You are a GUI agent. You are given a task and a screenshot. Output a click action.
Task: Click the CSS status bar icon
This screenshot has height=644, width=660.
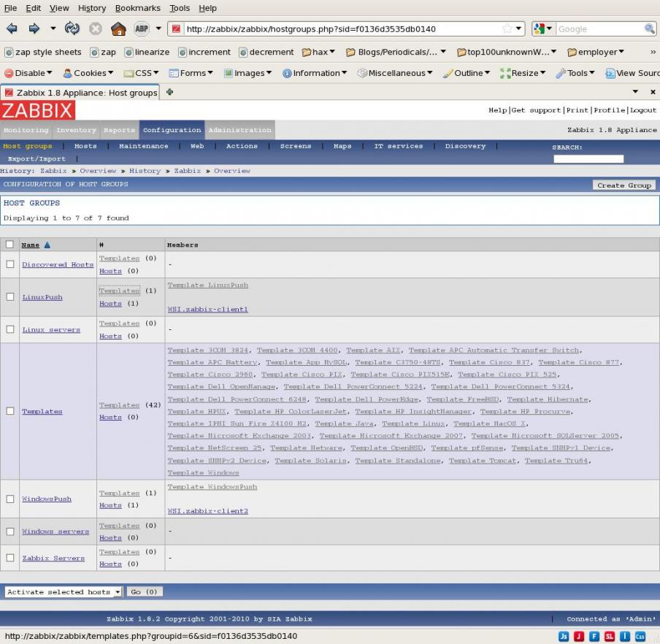coord(640,636)
